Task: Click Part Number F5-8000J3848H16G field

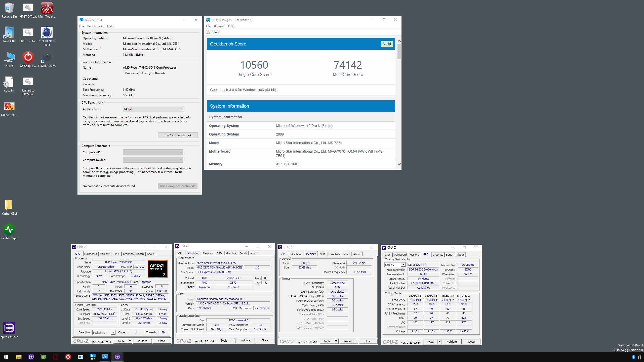Action: pos(423,283)
